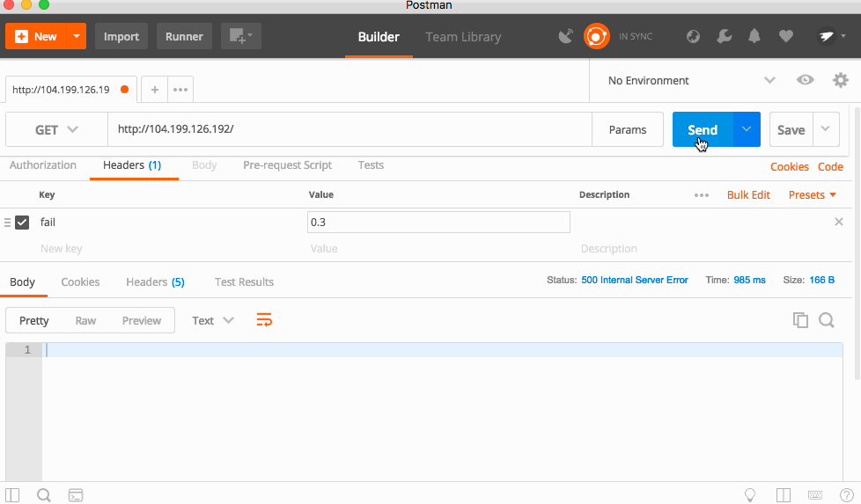Open the wrench settings icon
Viewport: 861px width, 504px height.
click(x=725, y=36)
